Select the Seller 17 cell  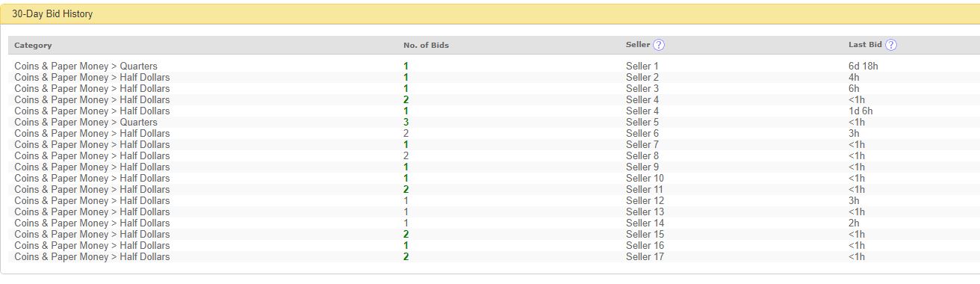click(645, 257)
